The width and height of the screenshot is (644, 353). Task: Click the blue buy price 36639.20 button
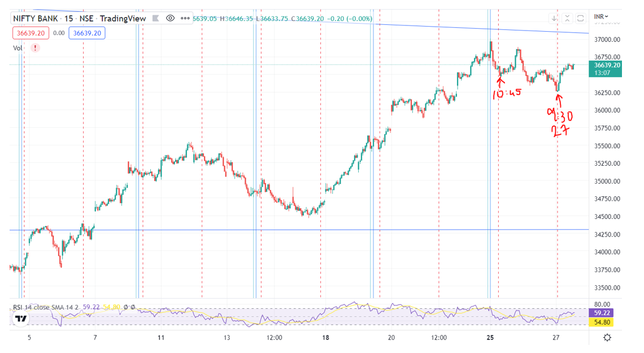(87, 33)
